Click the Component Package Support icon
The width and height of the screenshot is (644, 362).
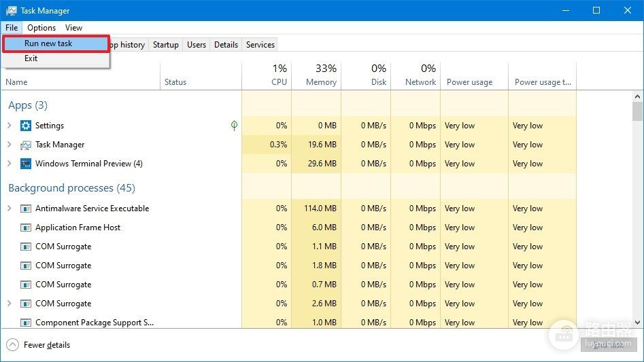[25, 323]
